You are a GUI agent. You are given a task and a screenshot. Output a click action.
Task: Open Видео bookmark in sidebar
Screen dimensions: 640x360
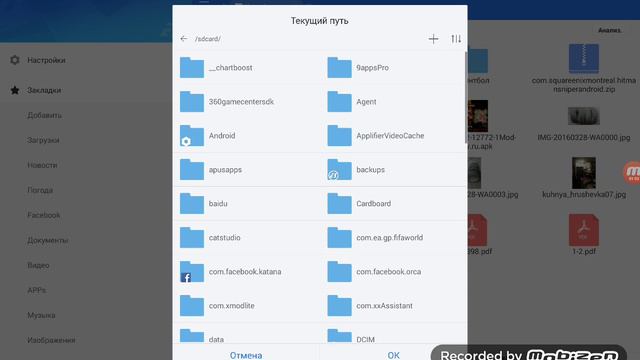[x=38, y=265]
